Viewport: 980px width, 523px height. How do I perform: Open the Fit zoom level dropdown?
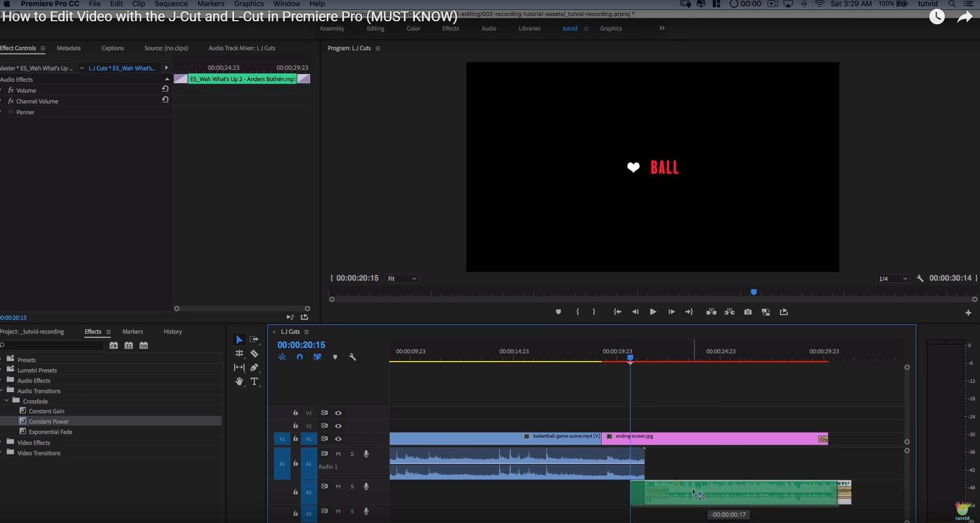pos(402,279)
